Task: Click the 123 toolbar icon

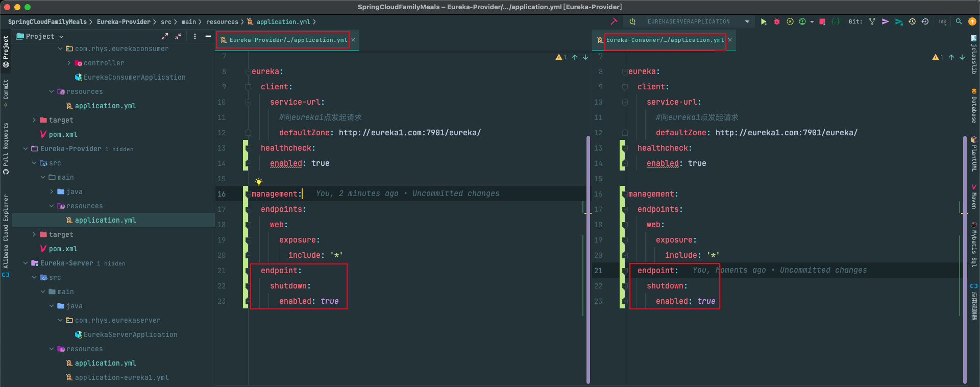Action: pos(942,21)
